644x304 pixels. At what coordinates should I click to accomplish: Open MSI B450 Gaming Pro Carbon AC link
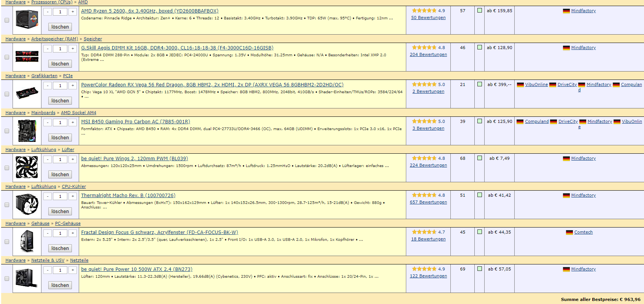[135, 122]
